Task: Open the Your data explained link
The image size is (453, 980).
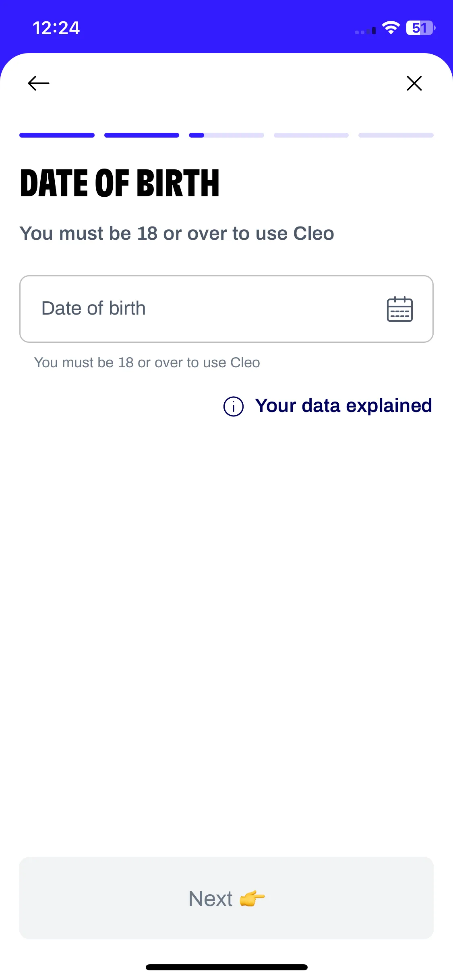Action: pos(343,406)
